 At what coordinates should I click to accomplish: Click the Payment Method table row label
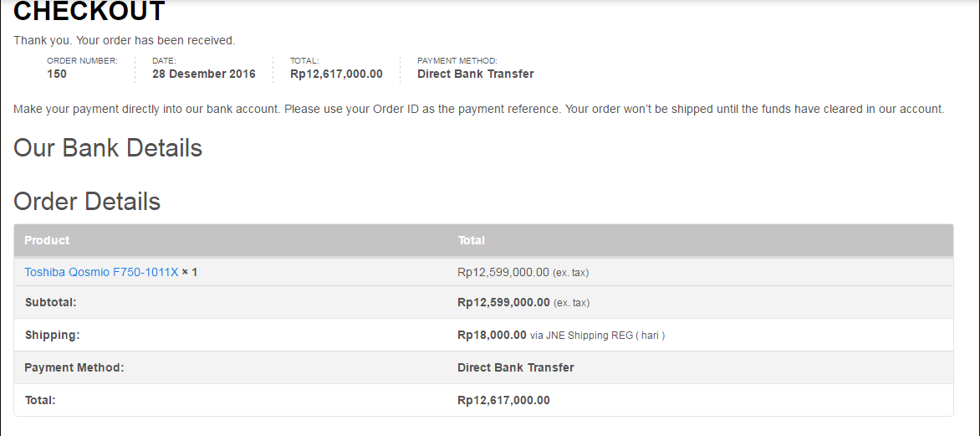click(x=74, y=367)
